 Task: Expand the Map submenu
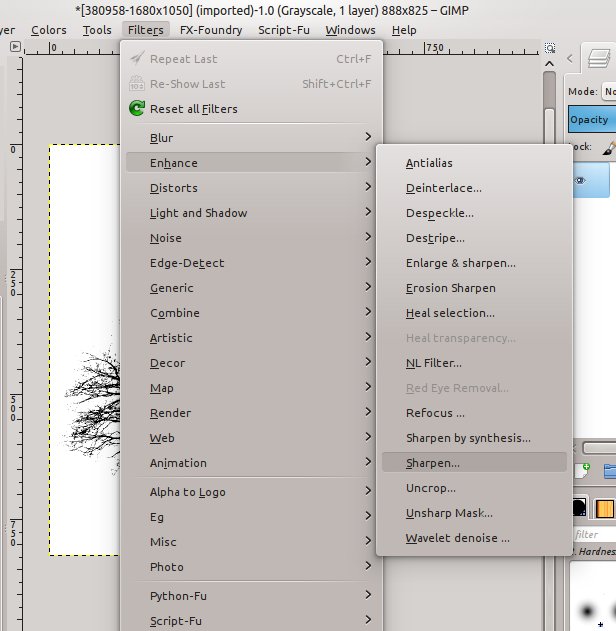251,388
